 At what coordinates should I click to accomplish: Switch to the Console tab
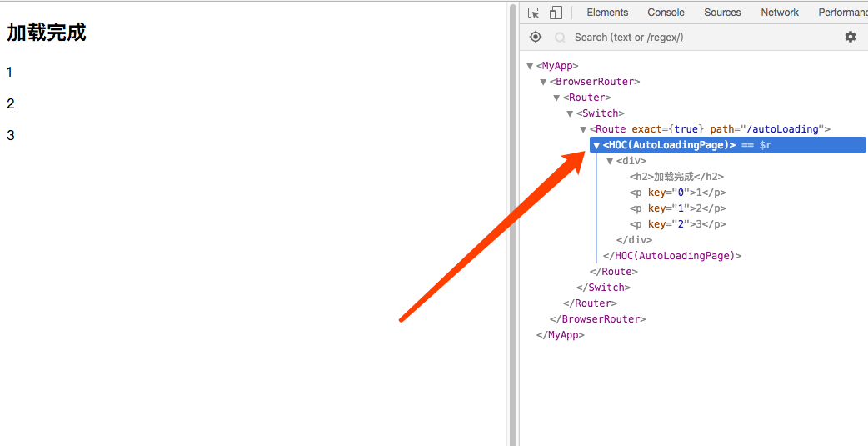666,13
